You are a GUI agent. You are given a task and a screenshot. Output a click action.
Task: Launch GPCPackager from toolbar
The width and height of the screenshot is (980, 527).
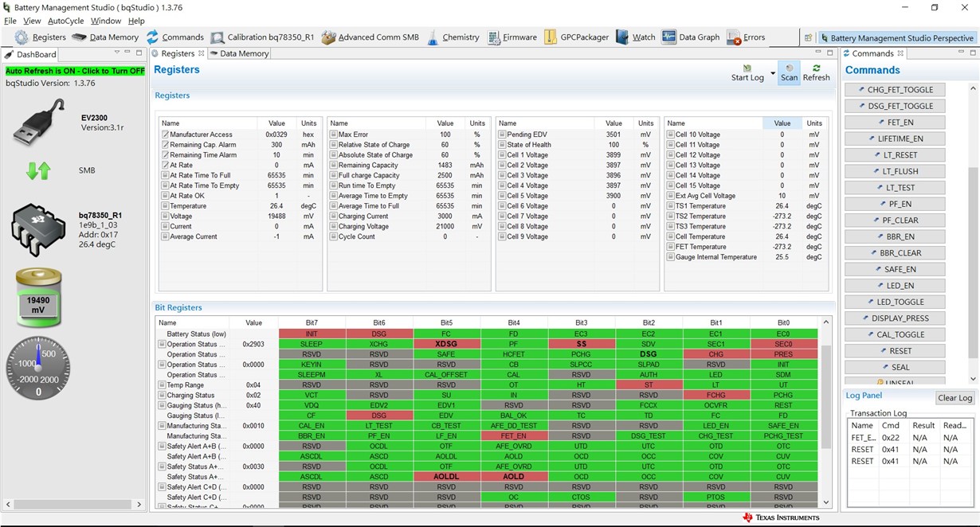576,37
